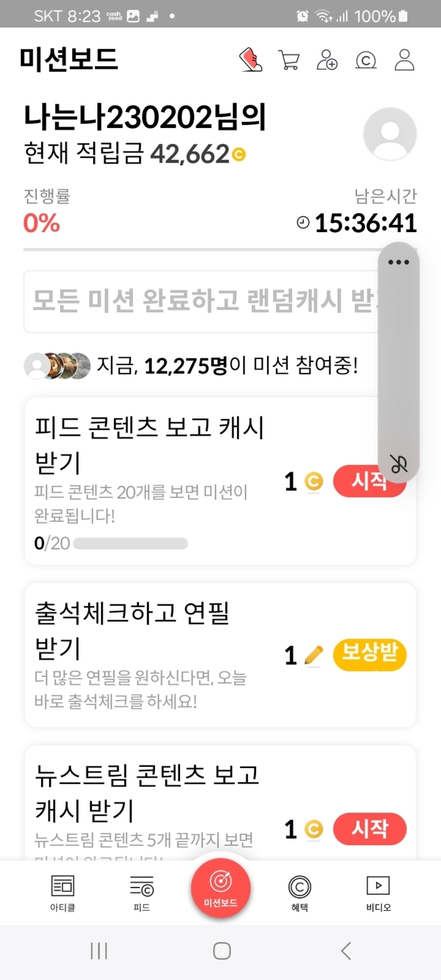This screenshot has width=441, height=980.
Task: Open my profile from header icon
Action: pos(404,60)
